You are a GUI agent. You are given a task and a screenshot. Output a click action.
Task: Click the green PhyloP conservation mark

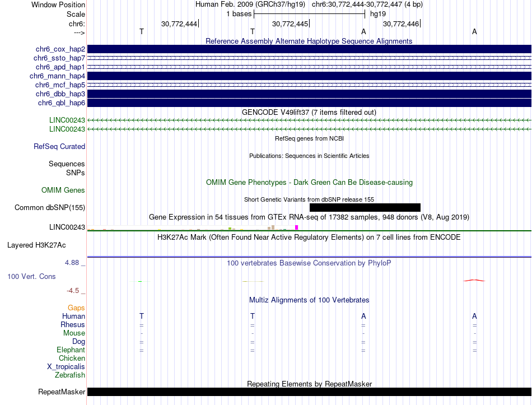[140, 281]
